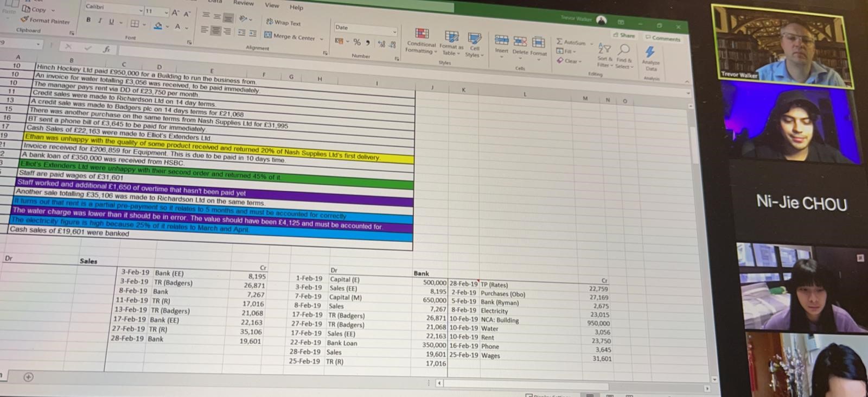
Task: Open Conditional Formatting
Action: (421, 42)
